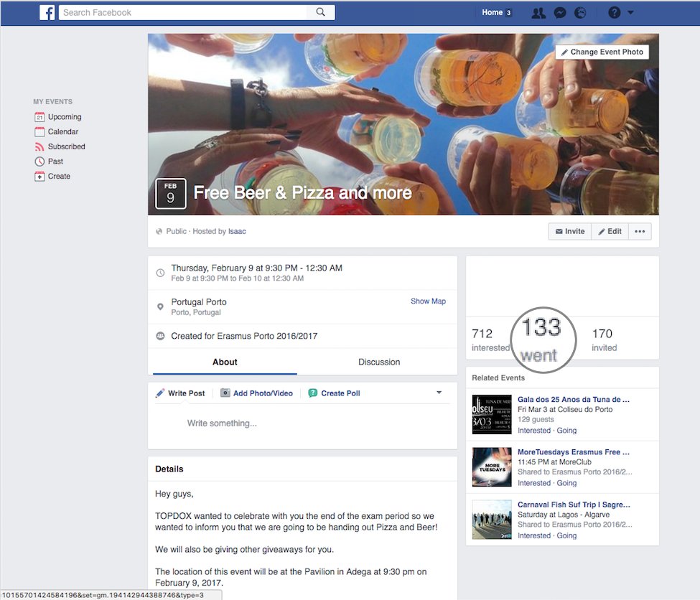Open Calendar in My Events
Image resolution: width=700 pixels, height=600 pixels.
[x=63, y=131]
